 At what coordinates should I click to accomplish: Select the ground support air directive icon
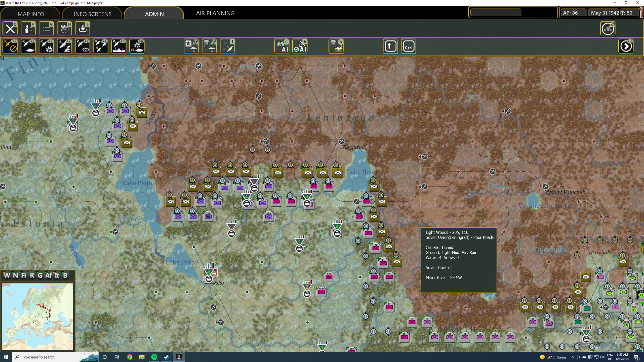pyautogui.click(x=28, y=46)
